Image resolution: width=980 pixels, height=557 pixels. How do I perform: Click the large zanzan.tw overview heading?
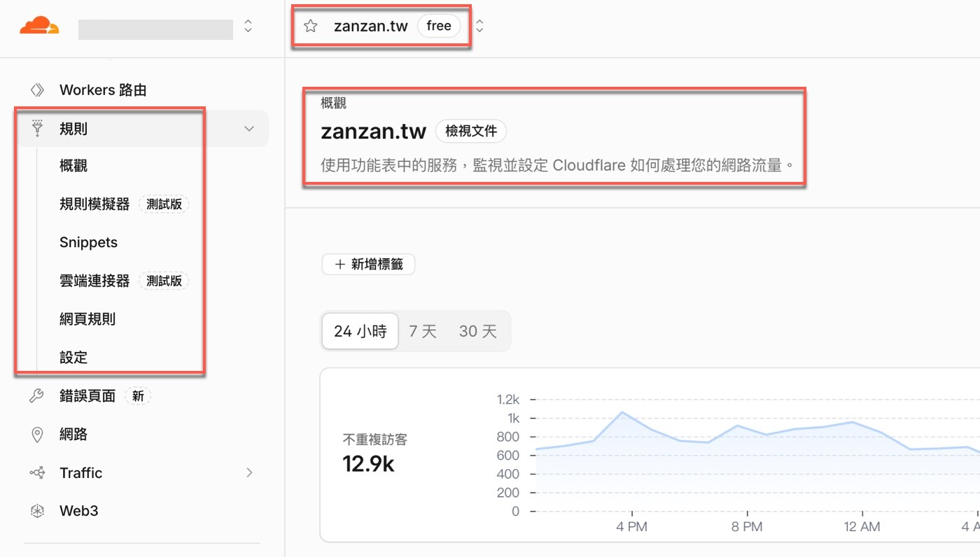[x=374, y=132]
